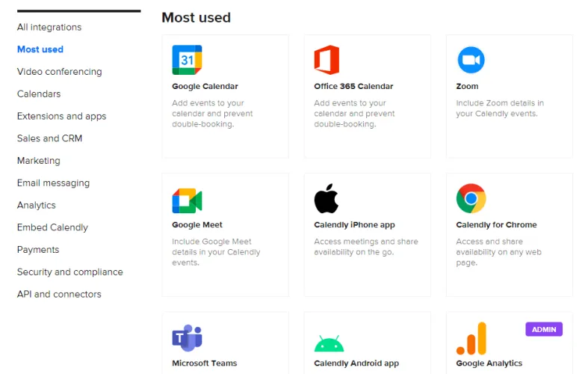Go to the Calendars category
The height and width of the screenshot is (374, 588).
(39, 94)
